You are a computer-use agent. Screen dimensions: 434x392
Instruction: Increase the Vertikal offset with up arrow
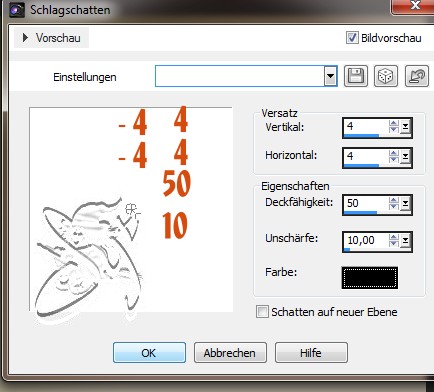[394, 123]
